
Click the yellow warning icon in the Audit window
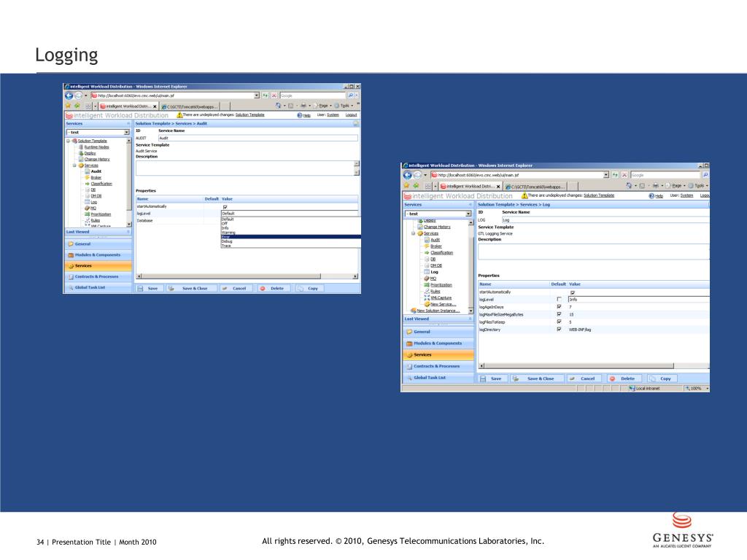179,114
